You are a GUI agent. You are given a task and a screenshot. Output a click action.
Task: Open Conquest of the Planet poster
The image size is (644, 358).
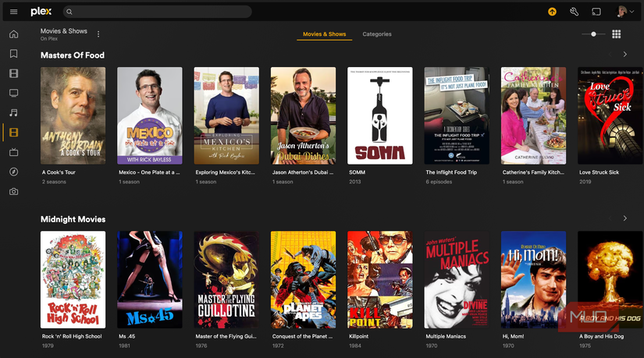tap(303, 279)
